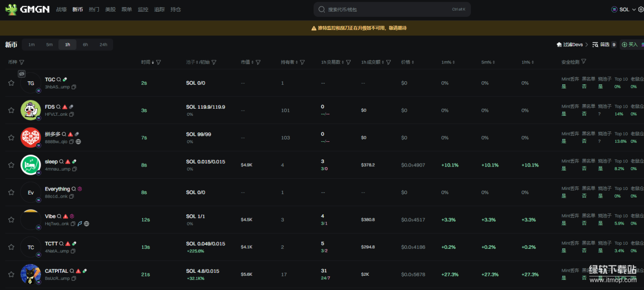Click the search icon beside FDS
This screenshot has height=290, width=644.
pos(58,107)
